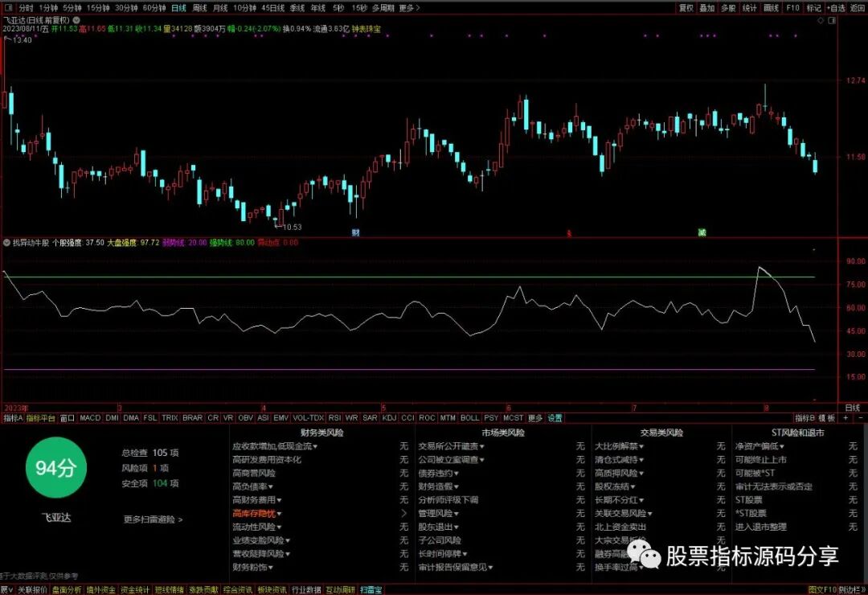Viewport: 868px width, 595px height.
Task: Open 更多 indicators list
Action: 534,418
